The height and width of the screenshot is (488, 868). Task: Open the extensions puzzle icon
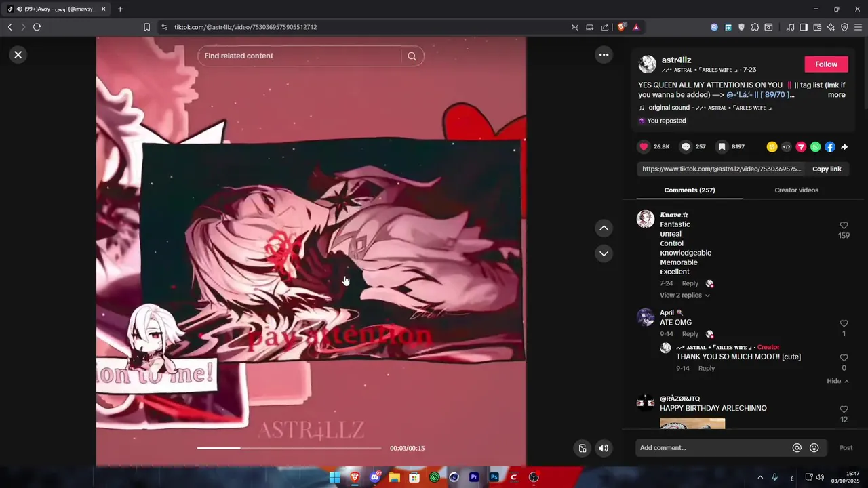(755, 27)
